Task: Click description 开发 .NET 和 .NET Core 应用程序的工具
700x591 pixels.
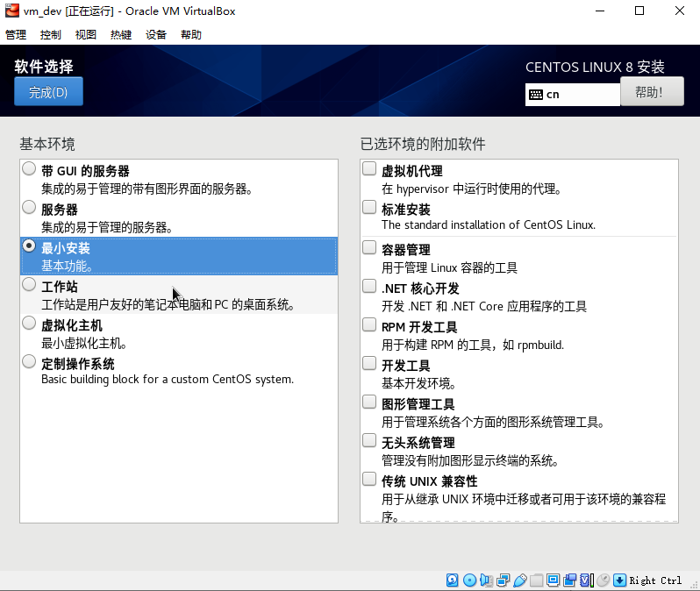Action: click(x=484, y=306)
